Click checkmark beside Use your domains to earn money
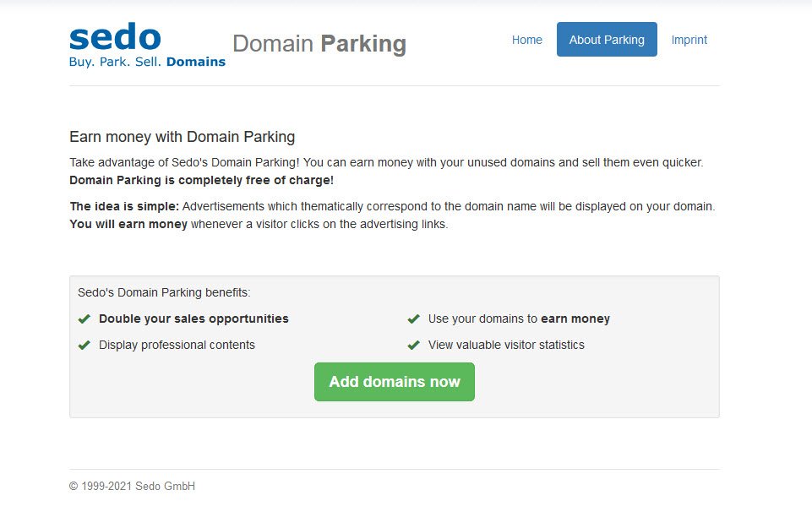 [x=413, y=319]
